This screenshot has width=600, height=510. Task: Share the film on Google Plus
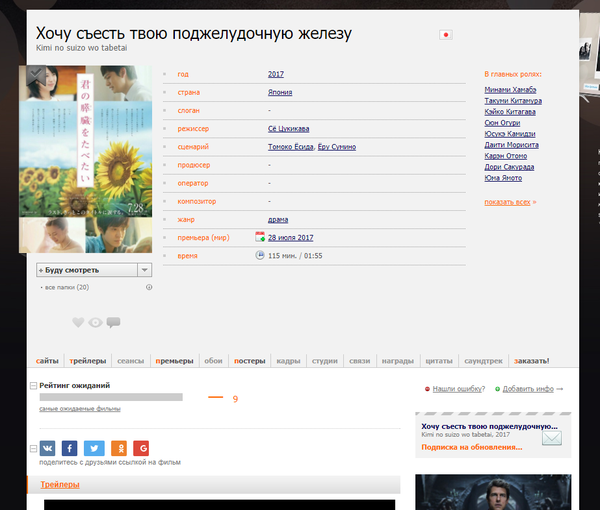coord(143,449)
